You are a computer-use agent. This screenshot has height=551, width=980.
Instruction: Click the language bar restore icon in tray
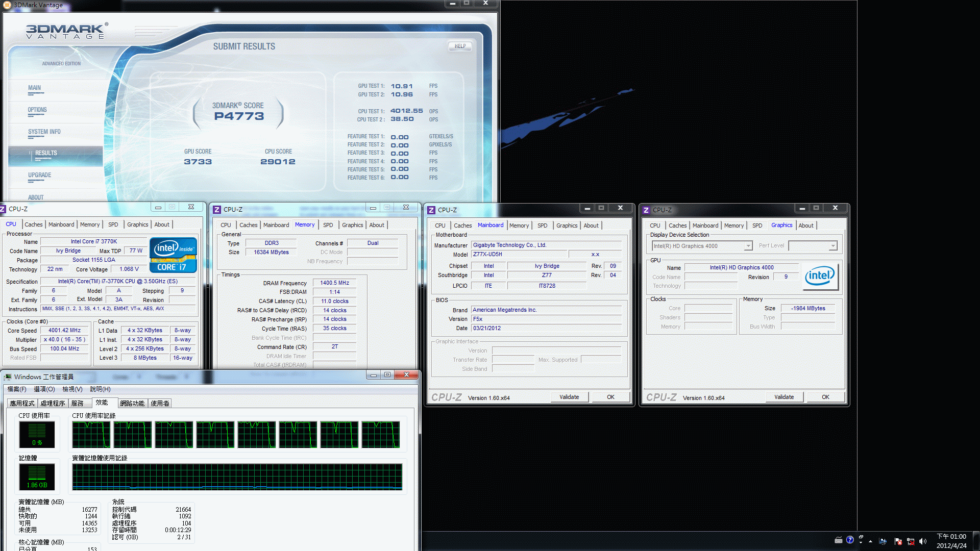point(861,537)
